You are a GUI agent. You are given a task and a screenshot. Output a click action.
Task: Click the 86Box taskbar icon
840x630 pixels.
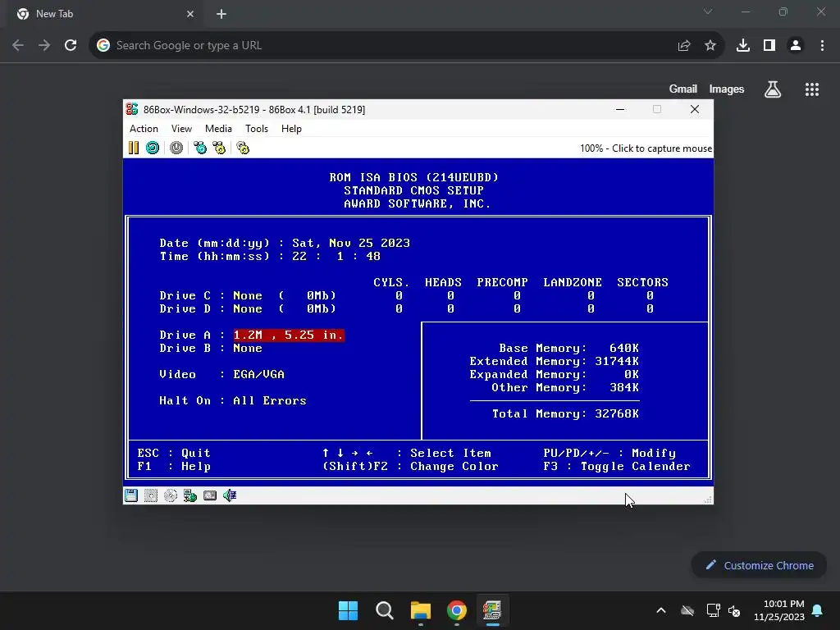492,610
